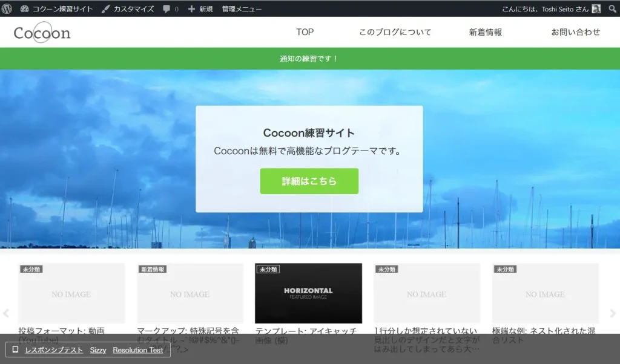Open post 極端な例: ネスト化された混合リスト

(544, 335)
